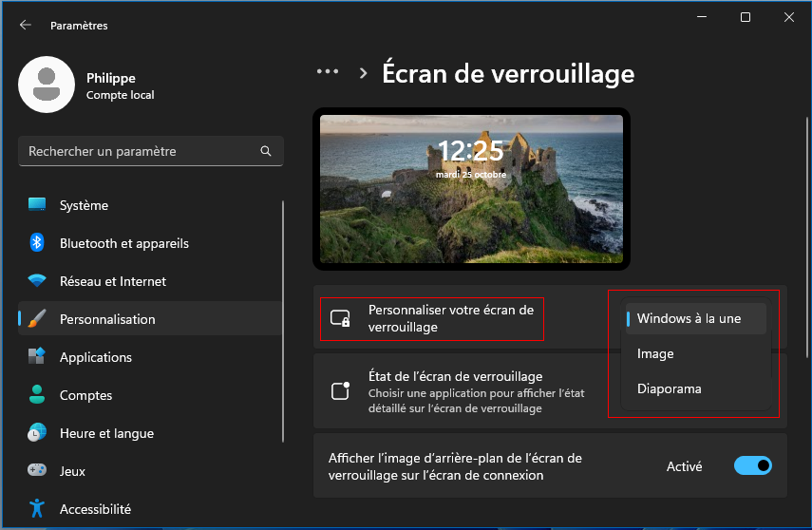Choose Diaporama from the dropdown
Image resolution: width=812 pixels, height=530 pixels.
pos(695,388)
